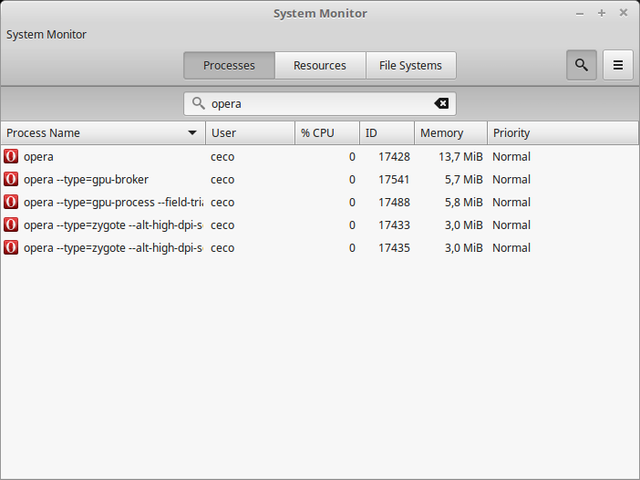Viewport: 640px width, 480px height.
Task: Toggle the search magnifier button in the toolbar
Action: click(x=581, y=65)
